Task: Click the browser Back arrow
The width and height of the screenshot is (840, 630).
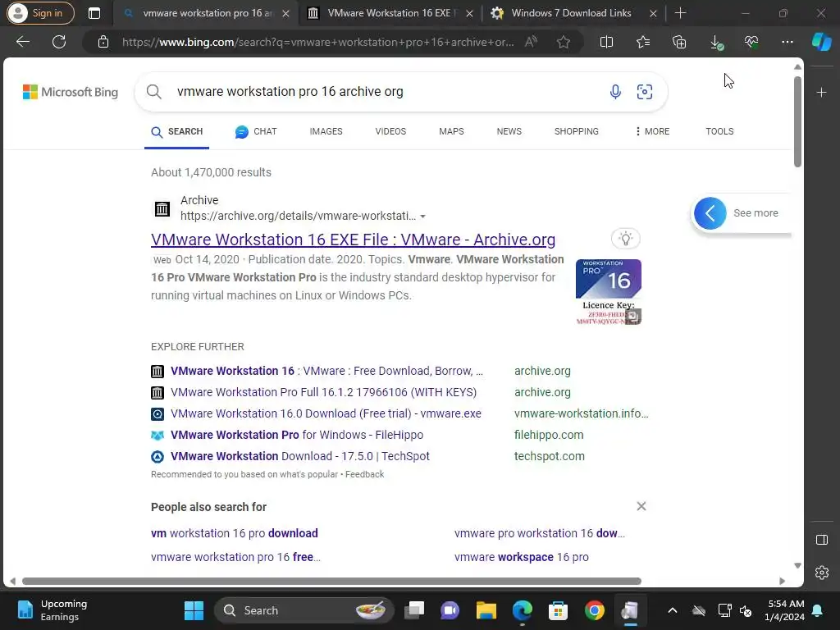Action: point(22,42)
